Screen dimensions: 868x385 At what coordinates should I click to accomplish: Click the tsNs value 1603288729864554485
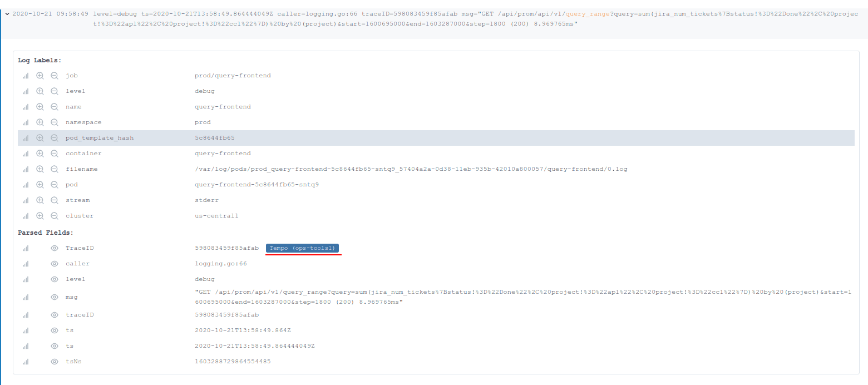coord(233,362)
